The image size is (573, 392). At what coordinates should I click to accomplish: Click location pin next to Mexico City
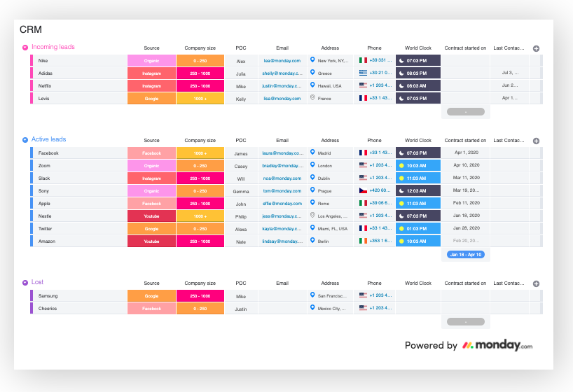pos(312,307)
